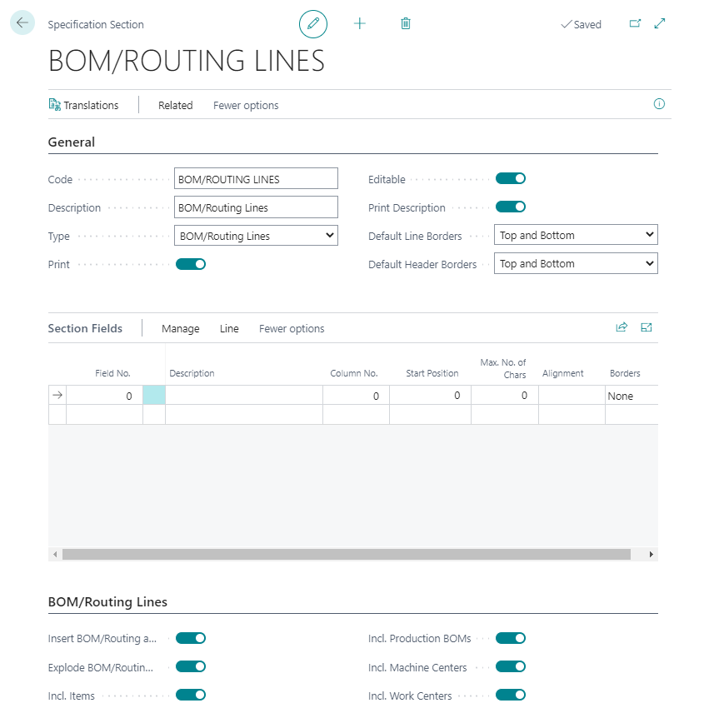Click scrollbar right arrow

651,555
